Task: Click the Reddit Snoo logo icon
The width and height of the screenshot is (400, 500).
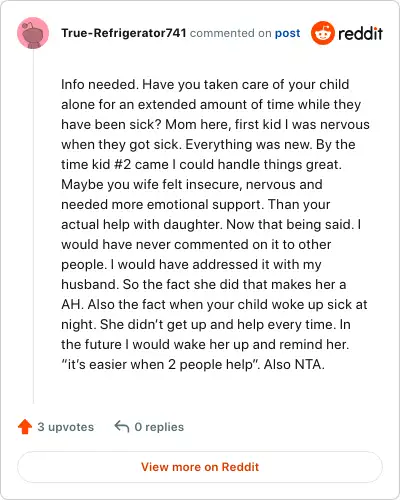Action: 322,33
